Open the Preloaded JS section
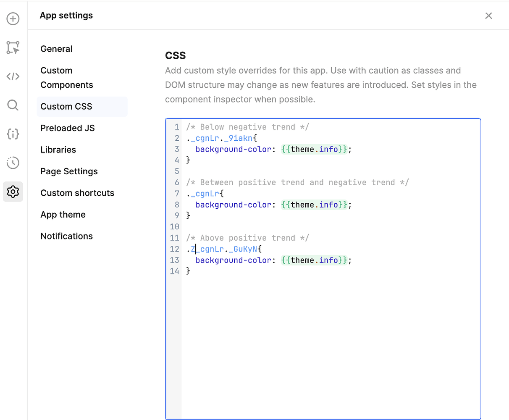This screenshot has height=420, width=509. pyautogui.click(x=68, y=128)
